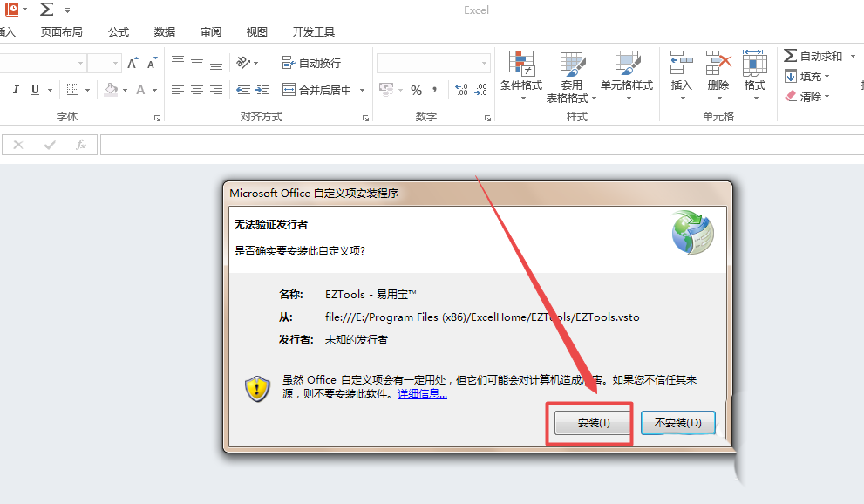Toggle italic formatting
Screen dimensions: 864x504
16,90
